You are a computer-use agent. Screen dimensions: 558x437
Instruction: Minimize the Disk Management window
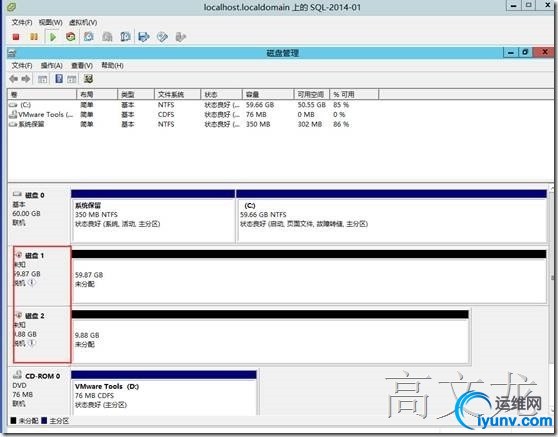[511, 53]
